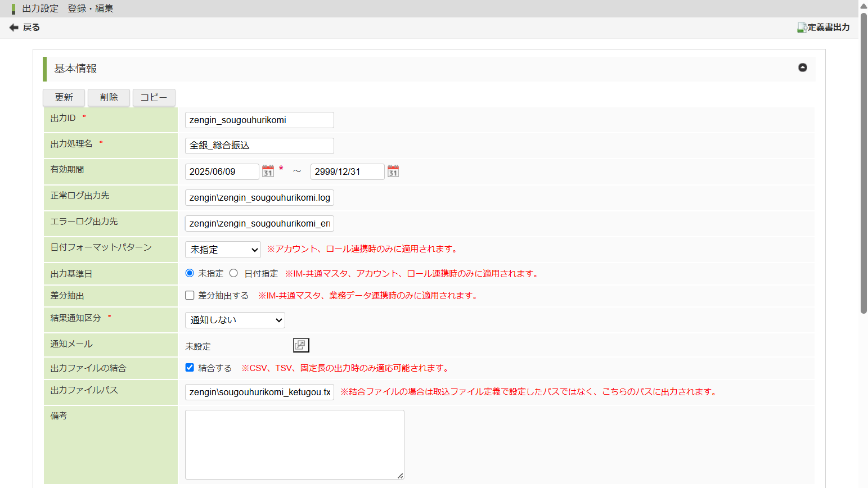This screenshot has height=488, width=868.
Task: Select the 未指定 radio button
Action: click(x=190, y=273)
